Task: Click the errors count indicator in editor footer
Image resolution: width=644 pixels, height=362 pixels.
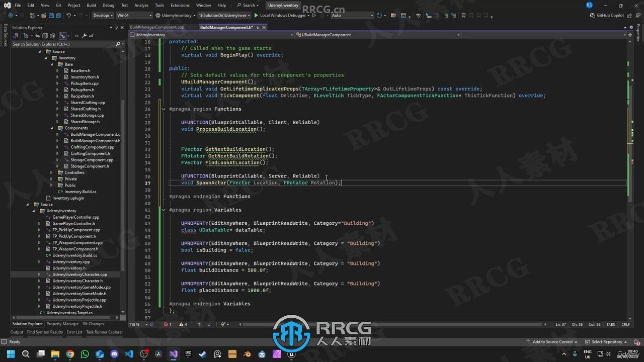Action: click(x=168, y=324)
